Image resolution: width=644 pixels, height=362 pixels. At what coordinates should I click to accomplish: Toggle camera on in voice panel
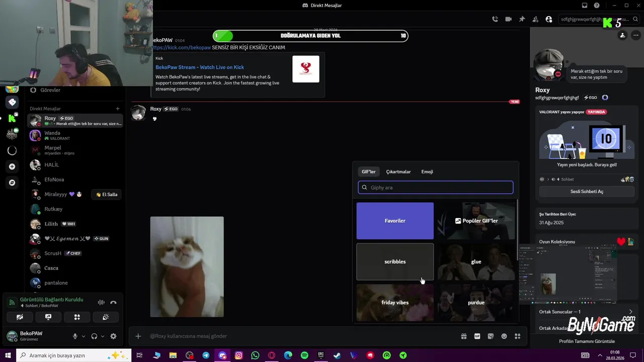pos(20,317)
